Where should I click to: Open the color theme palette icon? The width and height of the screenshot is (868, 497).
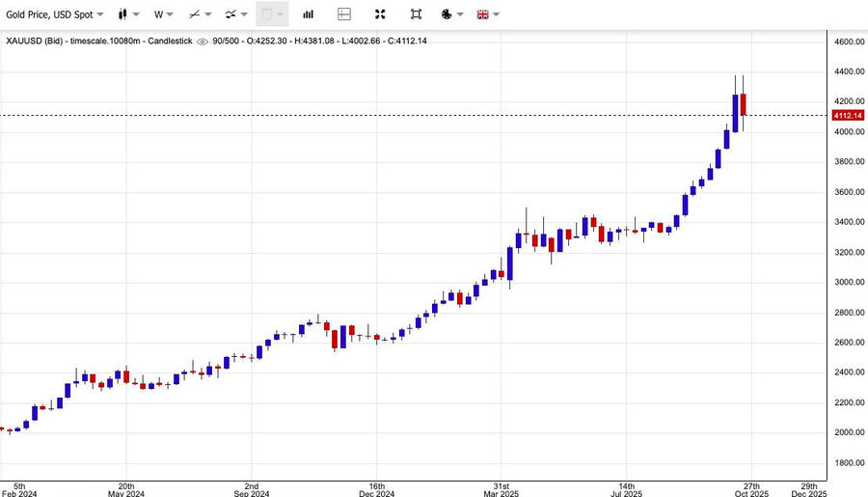pos(450,14)
